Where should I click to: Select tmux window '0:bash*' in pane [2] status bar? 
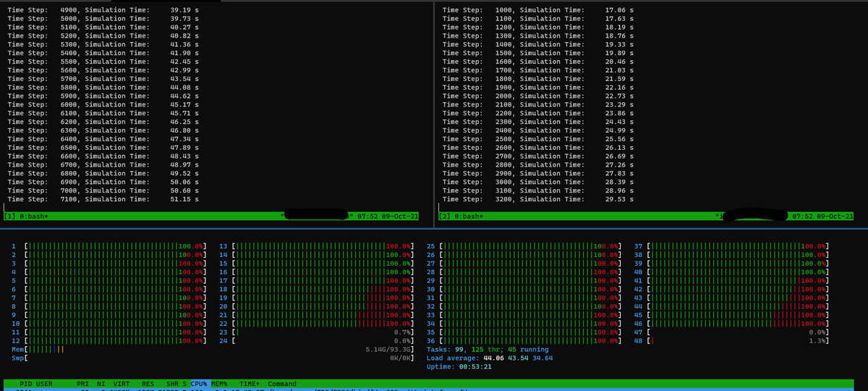468,216
